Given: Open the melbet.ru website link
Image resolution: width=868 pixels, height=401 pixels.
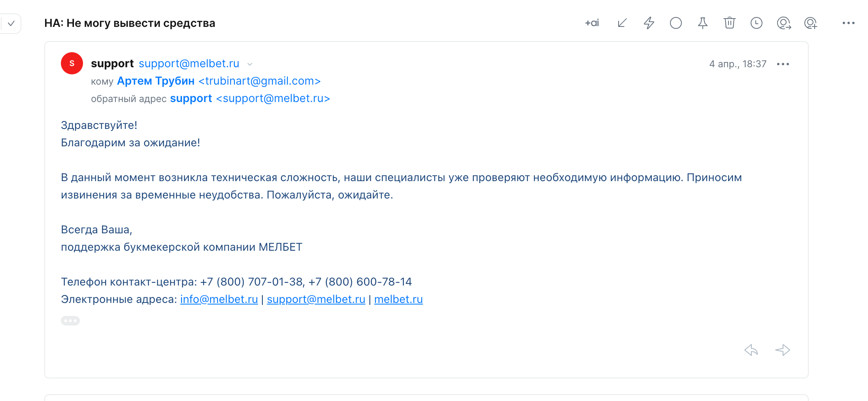Looking at the screenshot, I should pos(398,299).
